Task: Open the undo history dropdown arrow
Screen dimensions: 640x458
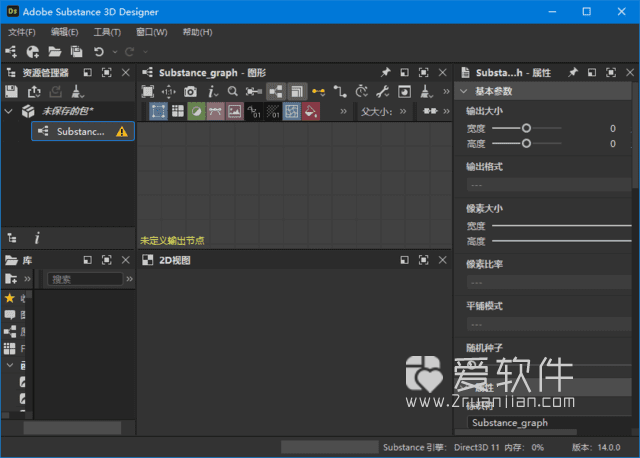Action: pyautogui.click(x=115, y=52)
